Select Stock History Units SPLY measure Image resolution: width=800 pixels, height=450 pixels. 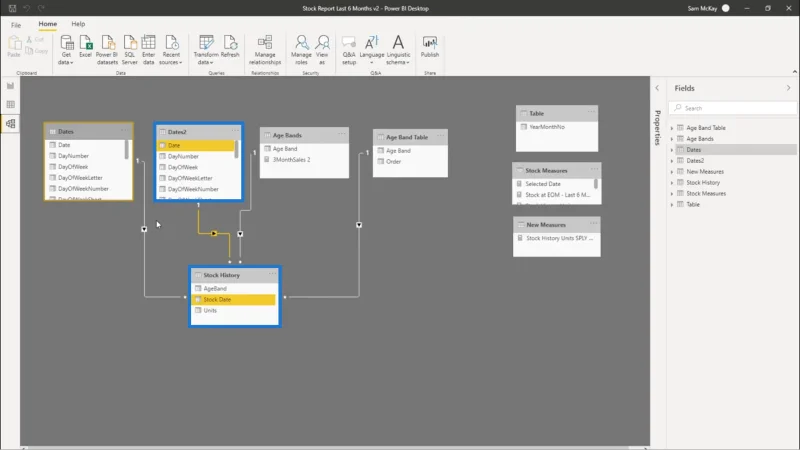[557, 238]
